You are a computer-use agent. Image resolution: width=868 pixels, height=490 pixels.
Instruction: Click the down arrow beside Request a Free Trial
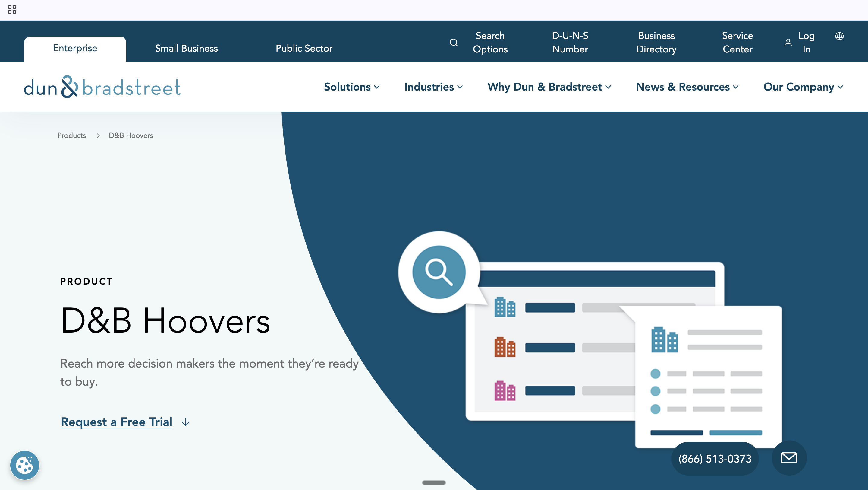[186, 422]
